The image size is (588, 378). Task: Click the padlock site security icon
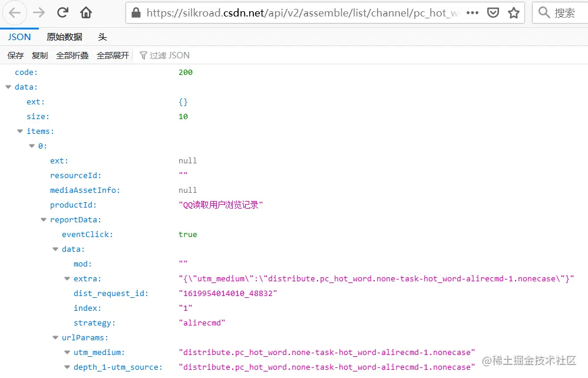click(136, 13)
